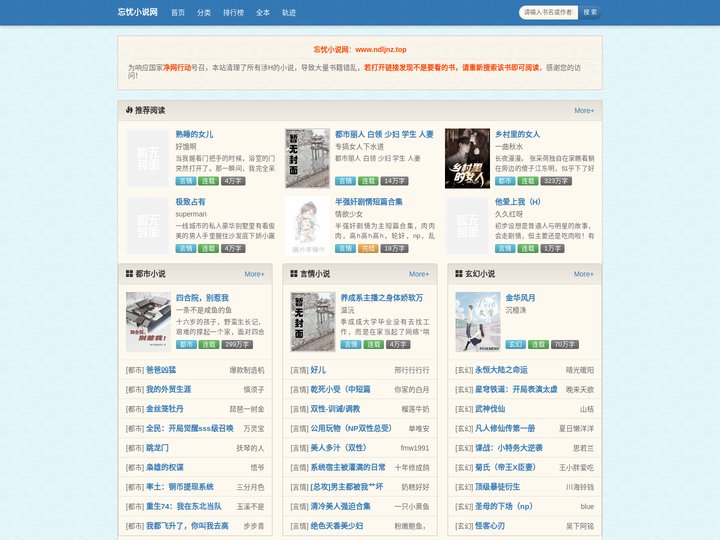Click the 忘忧小说网 site logo
Image resolution: width=720 pixels, height=540 pixels.
click(x=137, y=12)
